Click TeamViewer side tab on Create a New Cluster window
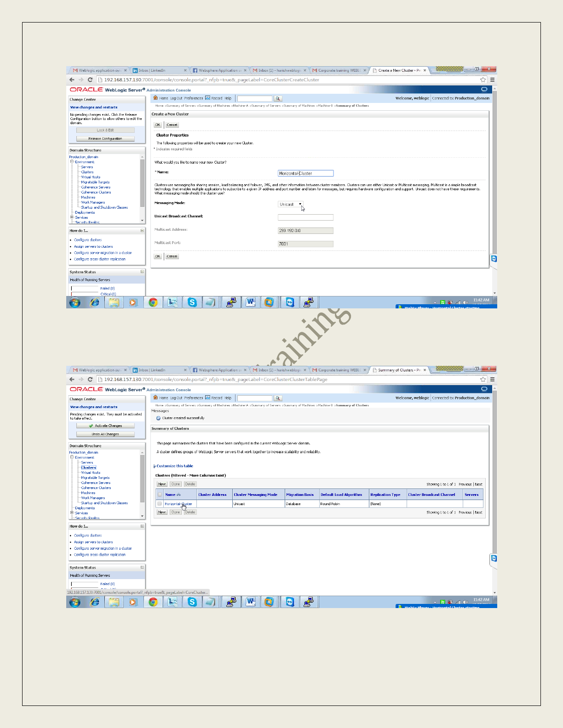The width and height of the screenshot is (563, 728). click(494, 259)
